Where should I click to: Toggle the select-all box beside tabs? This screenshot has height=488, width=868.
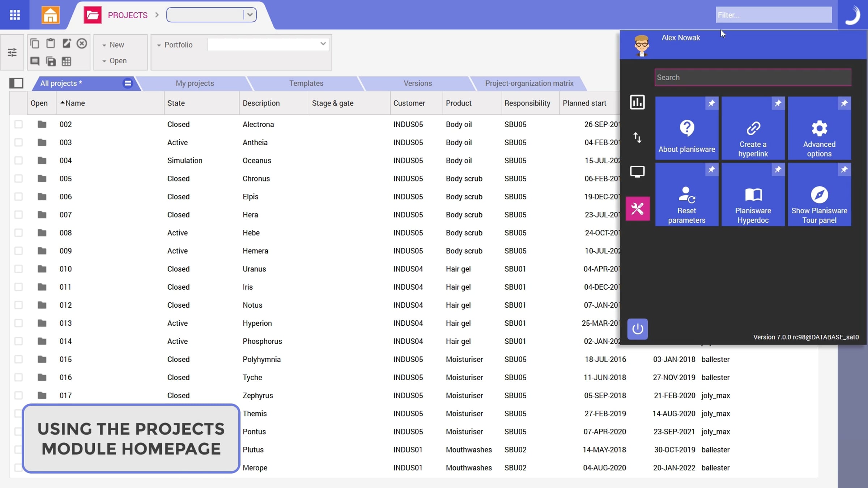coord(16,83)
